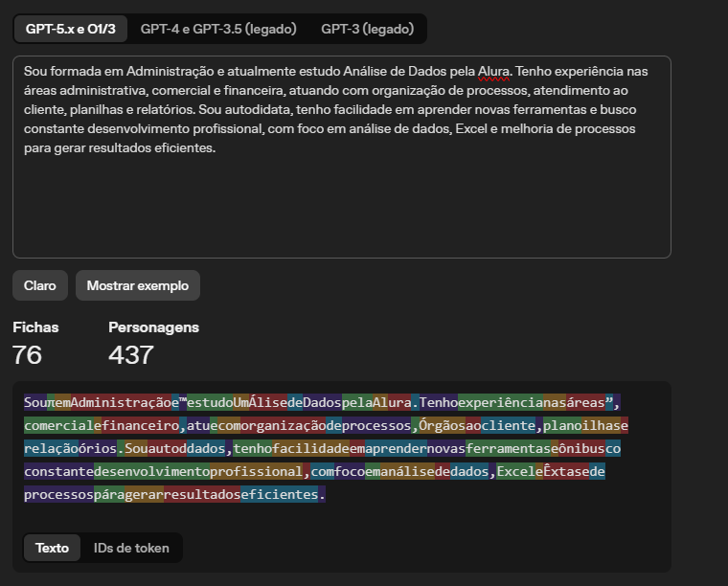Image resolution: width=728 pixels, height=586 pixels.
Task: Click the organização token in output
Action: tap(284, 425)
